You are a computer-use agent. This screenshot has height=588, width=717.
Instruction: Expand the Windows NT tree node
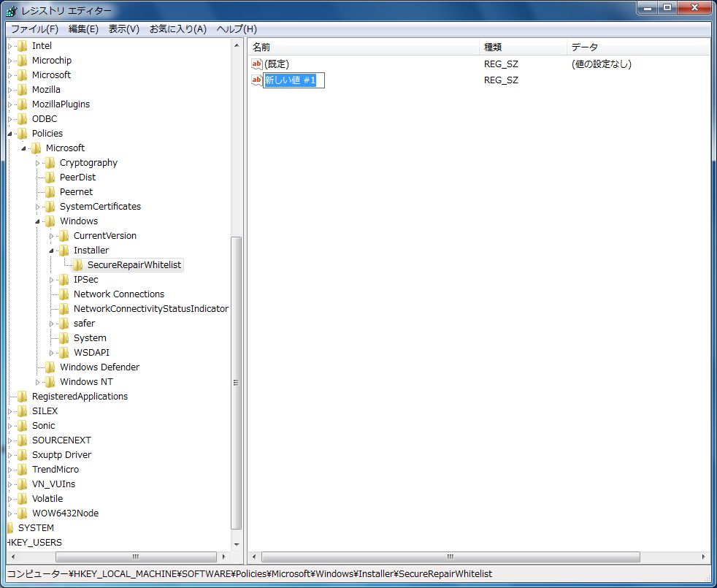[37, 382]
